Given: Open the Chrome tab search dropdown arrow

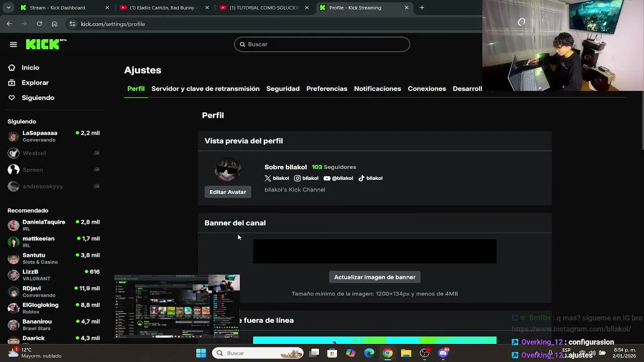Looking at the screenshot, I should coord(9,8).
